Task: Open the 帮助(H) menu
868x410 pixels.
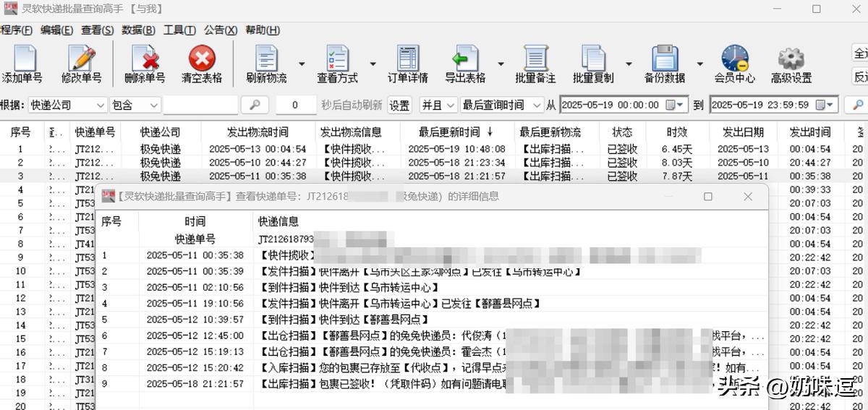Action: coord(263,30)
